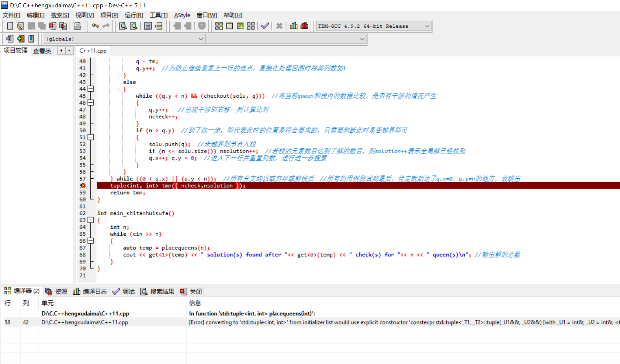Click the 关闭 tab in the bottom panel
This screenshot has height=364, width=620.
191,291
